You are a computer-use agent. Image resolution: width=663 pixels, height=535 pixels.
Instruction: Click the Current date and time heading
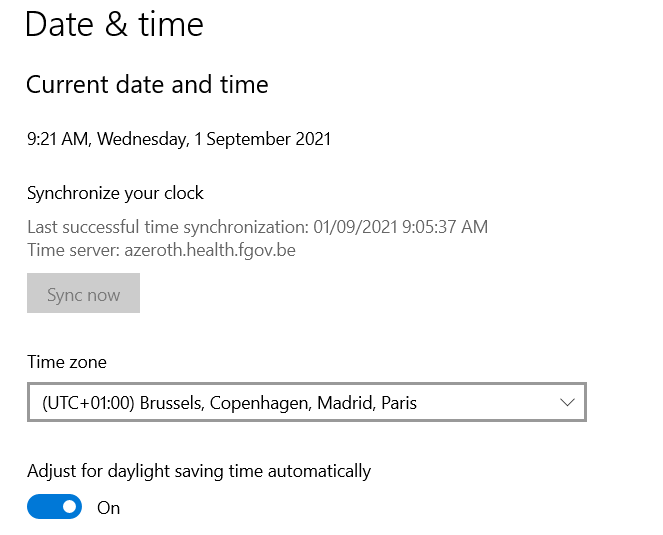point(147,85)
